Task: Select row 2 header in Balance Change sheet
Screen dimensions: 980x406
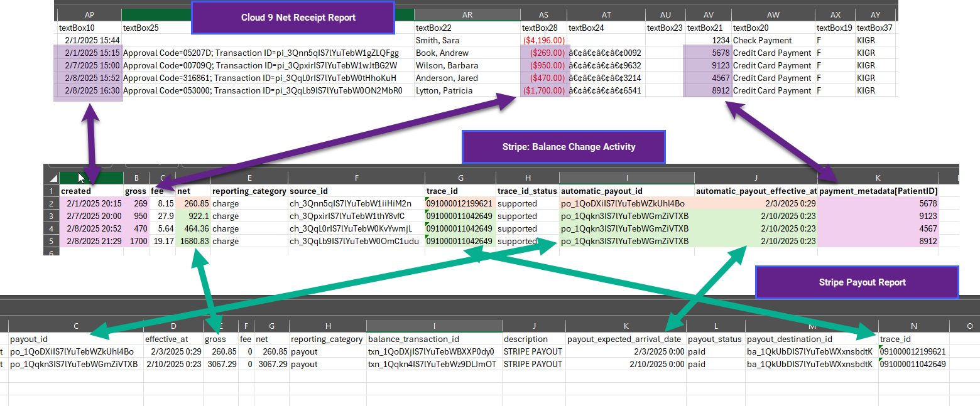Action: coord(53,203)
